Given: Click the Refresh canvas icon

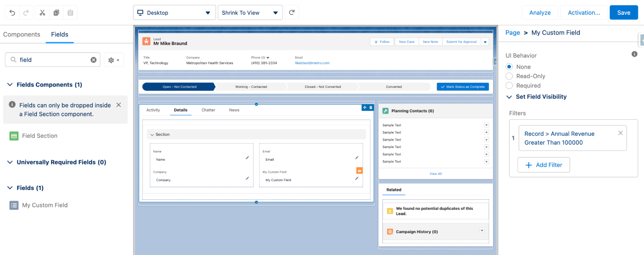Looking at the screenshot, I should click(x=292, y=12).
